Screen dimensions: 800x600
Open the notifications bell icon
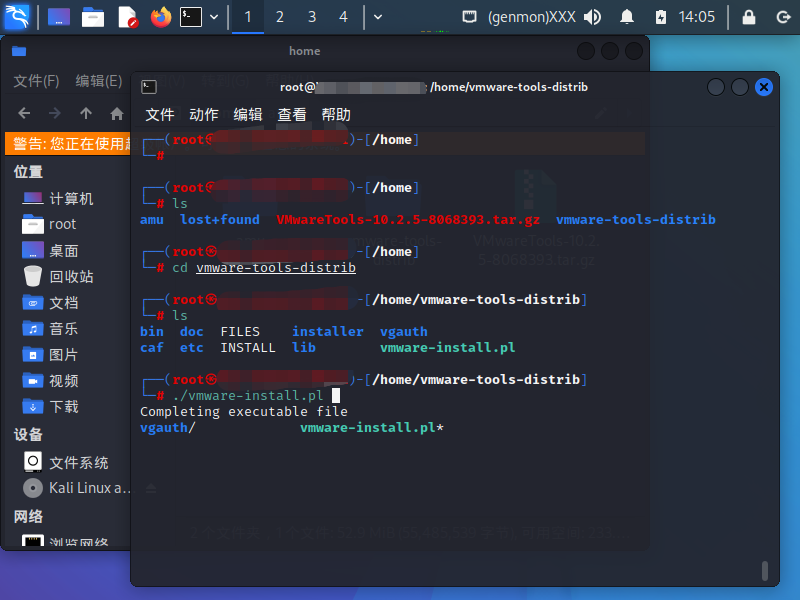(x=627, y=17)
